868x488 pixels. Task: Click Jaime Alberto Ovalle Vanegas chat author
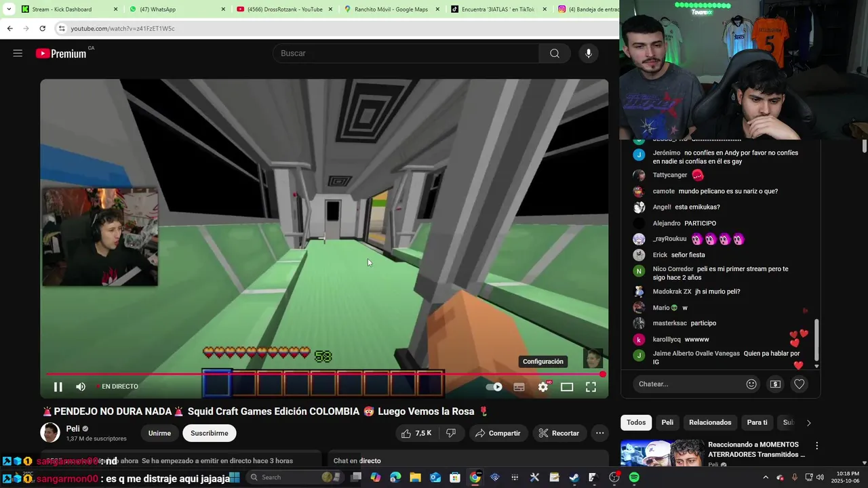coord(696,354)
